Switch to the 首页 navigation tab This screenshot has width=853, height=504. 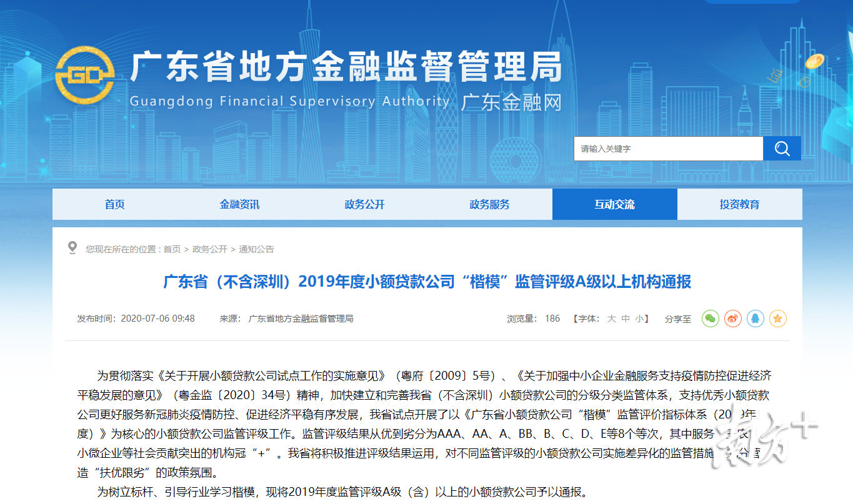[114, 204]
